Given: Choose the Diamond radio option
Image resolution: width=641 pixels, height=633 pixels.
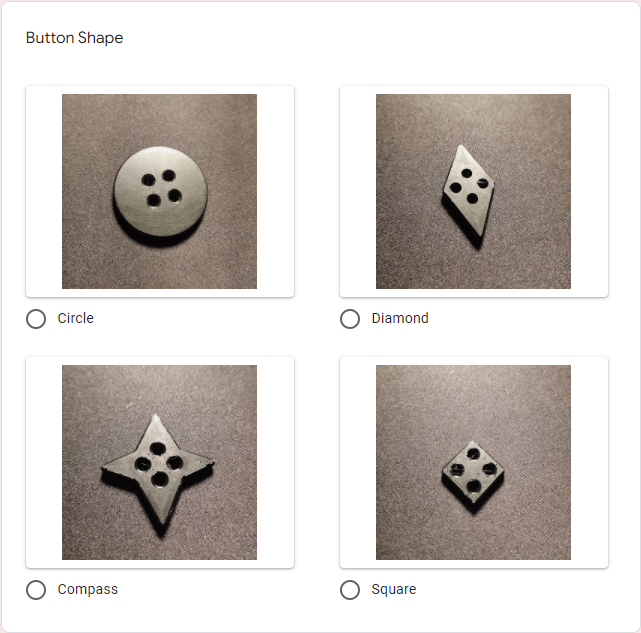Looking at the screenshot, I should [x=350, y=319].
